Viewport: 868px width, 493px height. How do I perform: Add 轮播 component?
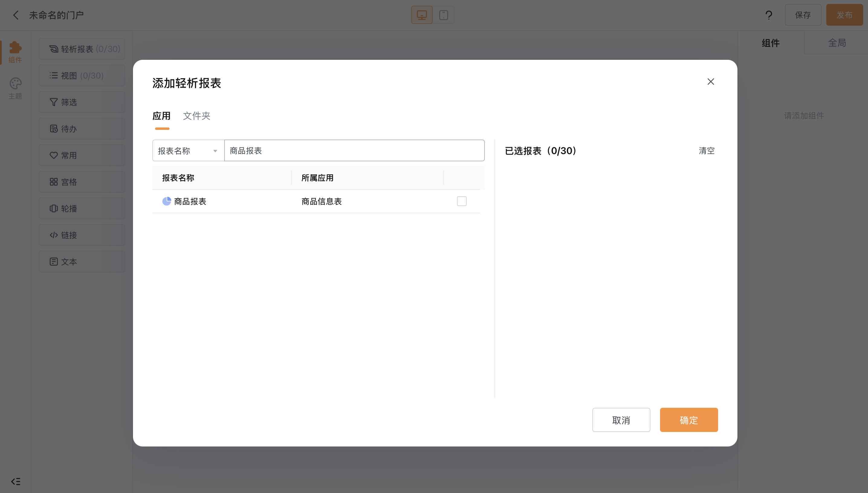click(x=82, y=208)
